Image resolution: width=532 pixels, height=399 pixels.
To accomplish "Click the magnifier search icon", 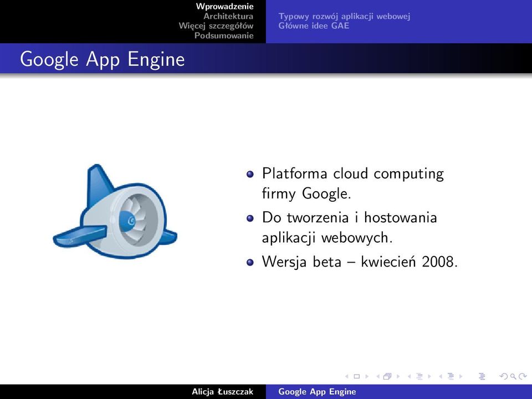I will (513, 377).
